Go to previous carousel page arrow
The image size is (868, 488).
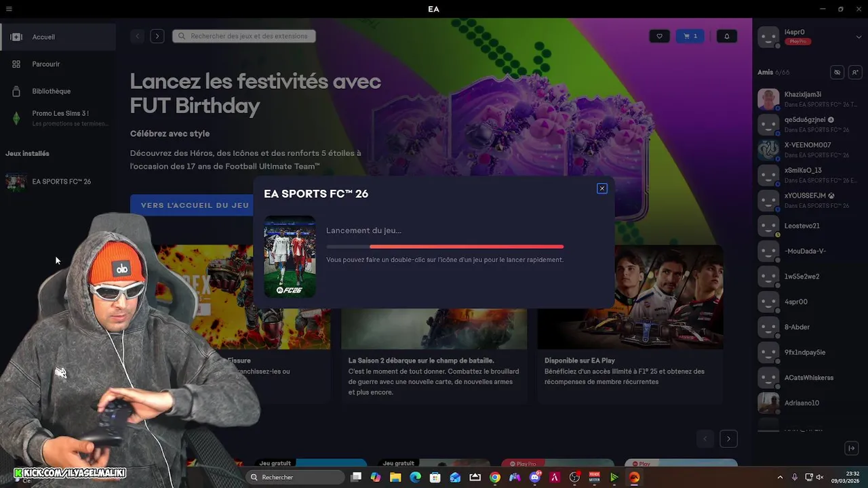pos(705,439)
